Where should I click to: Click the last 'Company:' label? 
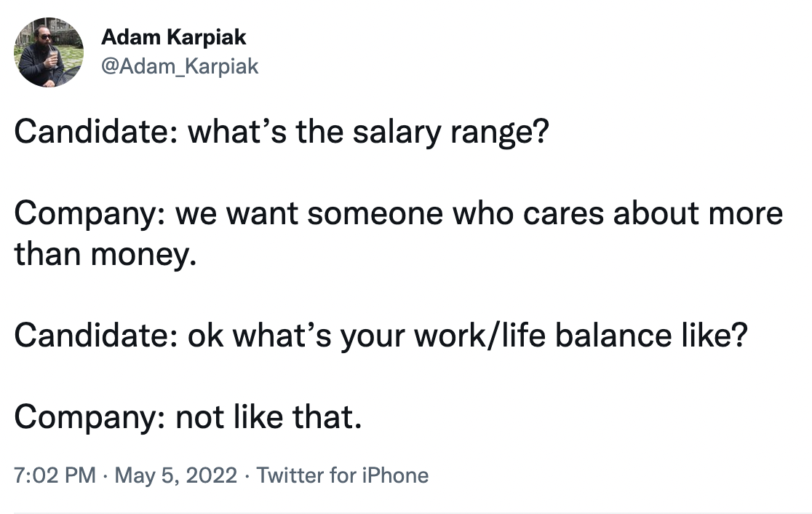pyautogui.click(x=89, y=417)
